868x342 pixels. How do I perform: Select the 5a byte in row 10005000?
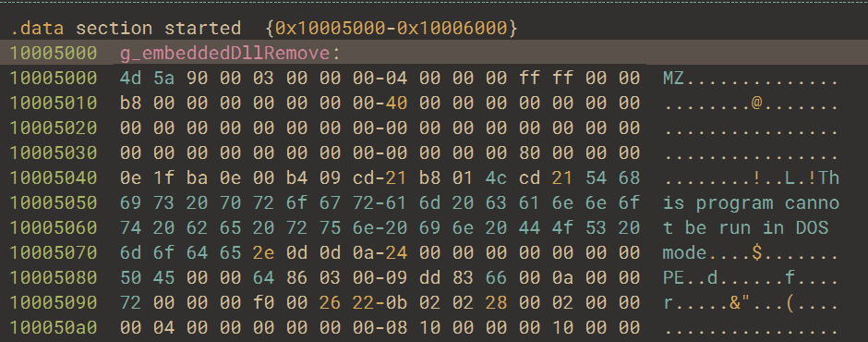[163, 79]
